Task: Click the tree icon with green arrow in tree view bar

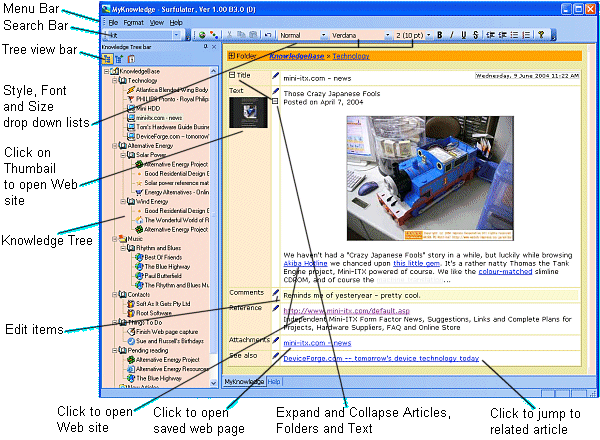Action: click(119, 59)
